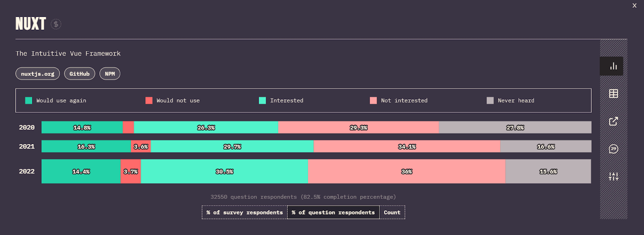Switch units to Count
This screenshot has width=644, height=235.
click(x=392, y=212)
